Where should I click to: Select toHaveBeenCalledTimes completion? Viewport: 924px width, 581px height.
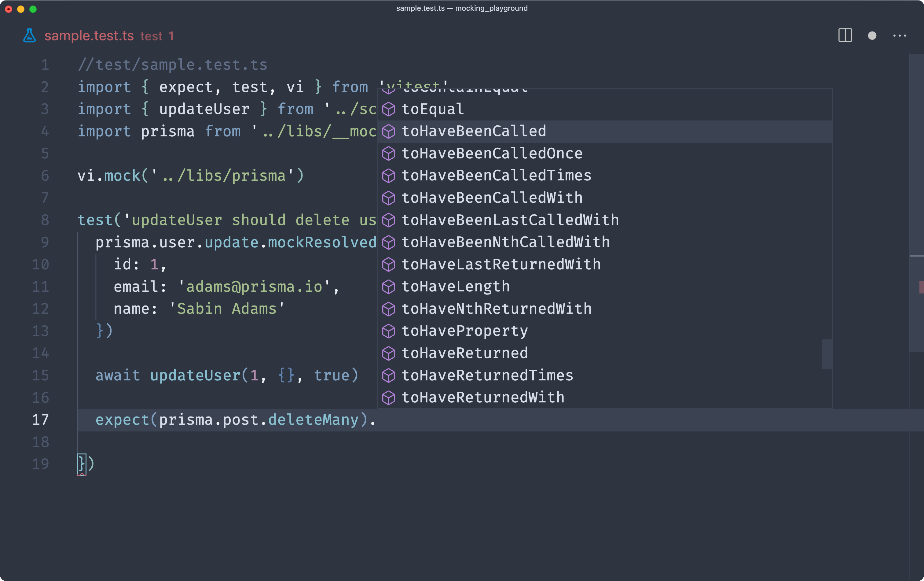pyautogui.click(x=605, y=176)
